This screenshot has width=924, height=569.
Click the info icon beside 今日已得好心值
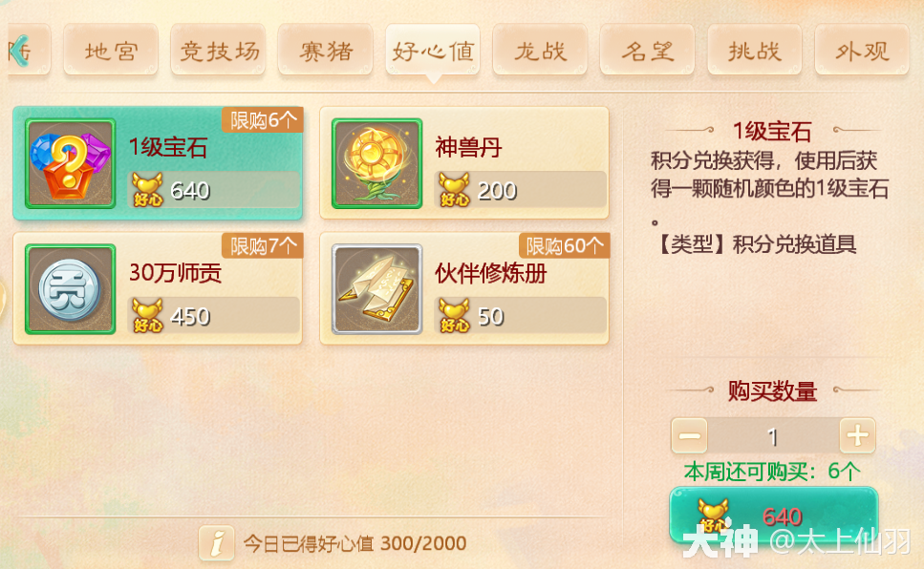[216, 542]
